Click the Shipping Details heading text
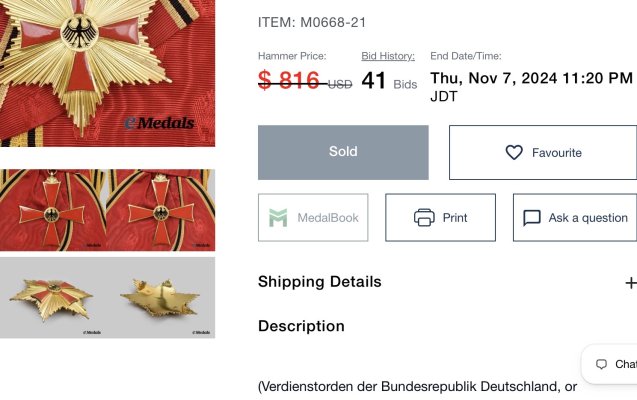Viewport: 637px width, 400px height. point(320,282)
